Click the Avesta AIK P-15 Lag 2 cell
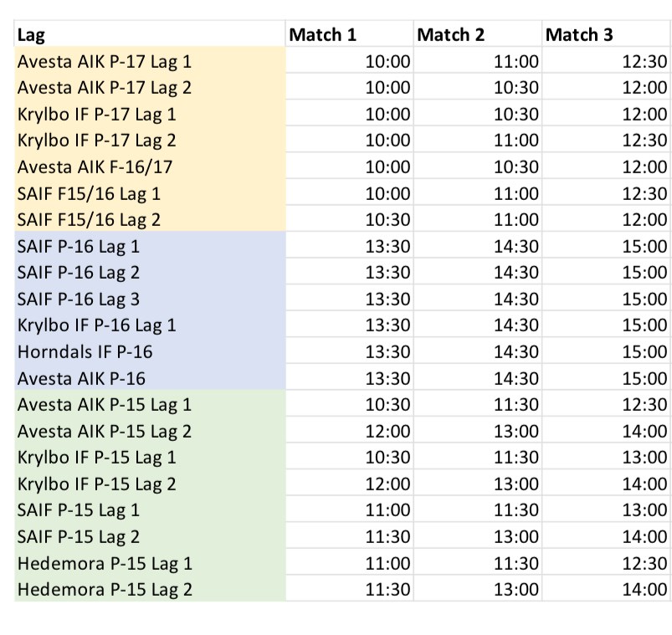The height and width of the screenshot is (635, 672). [x=151, y=432]
